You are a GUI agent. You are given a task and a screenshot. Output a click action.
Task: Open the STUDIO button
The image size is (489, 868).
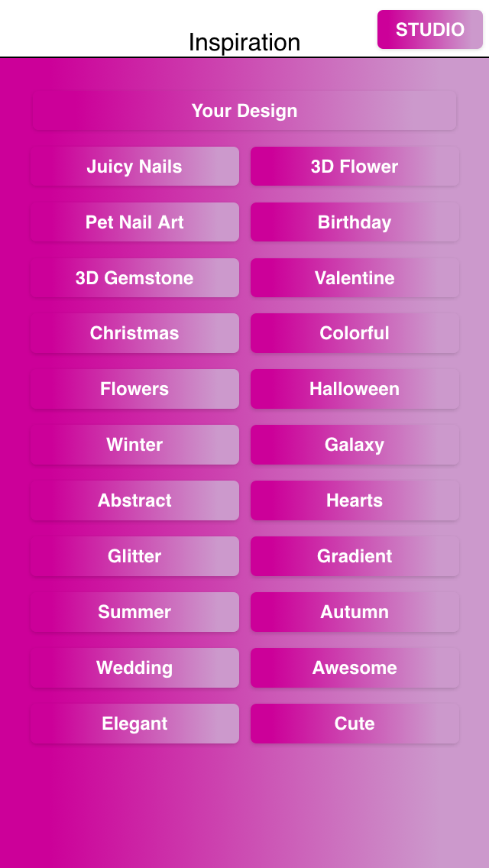(x=429, y=29)
